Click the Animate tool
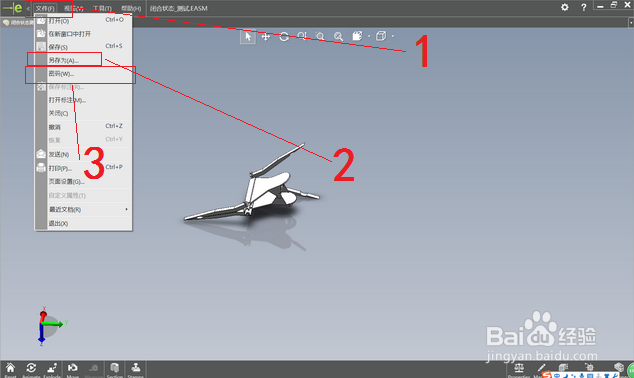Viewport: 634px width, 378px height. (x=31, y=370)
